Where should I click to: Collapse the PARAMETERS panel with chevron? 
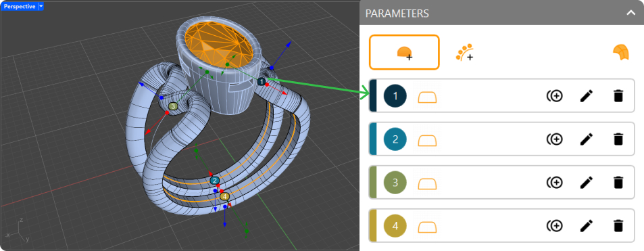[630, 13]
